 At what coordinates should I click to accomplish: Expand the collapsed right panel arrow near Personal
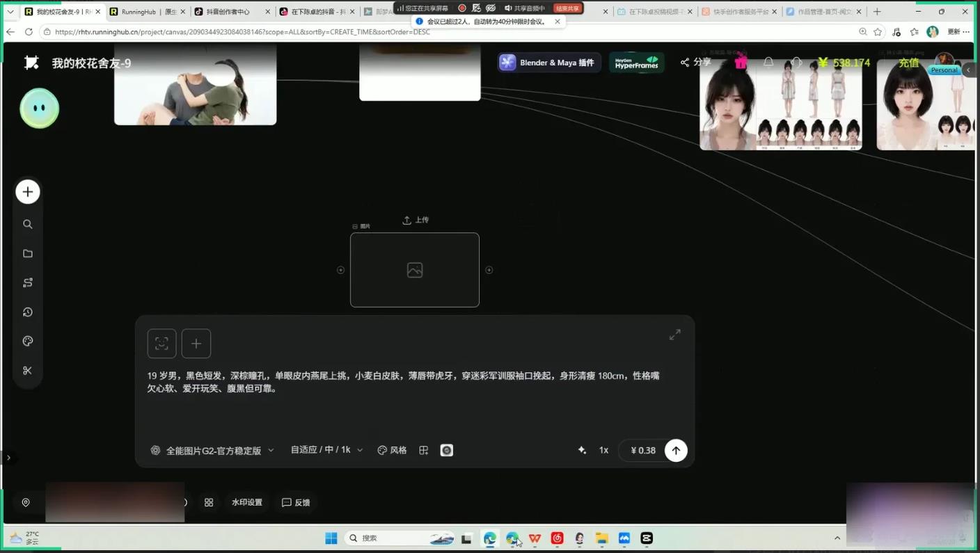(x=968, y=70)
